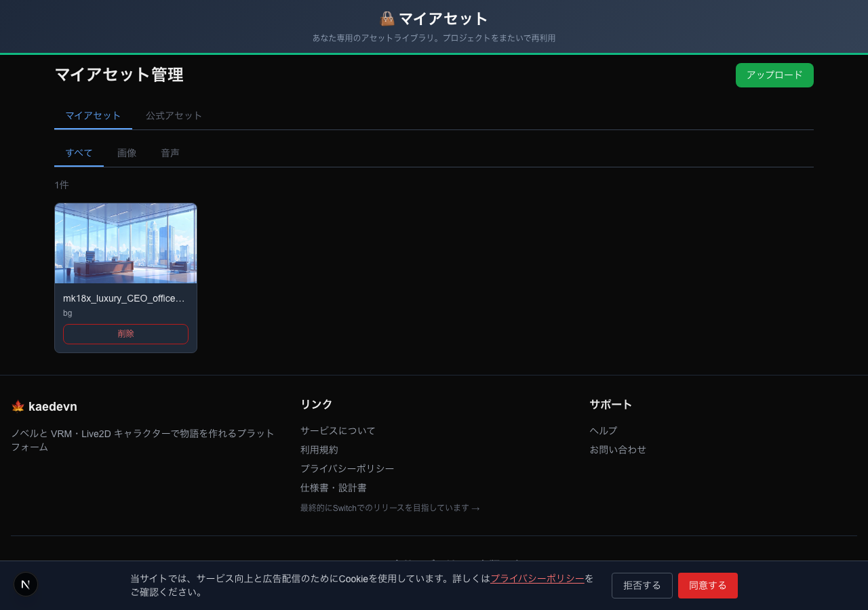The width and height of the screenshot is (868, 610).
Task: Click the mk18x_luxury_CEO_office file name
Action: pyautogui.click(x=124, y=298)
